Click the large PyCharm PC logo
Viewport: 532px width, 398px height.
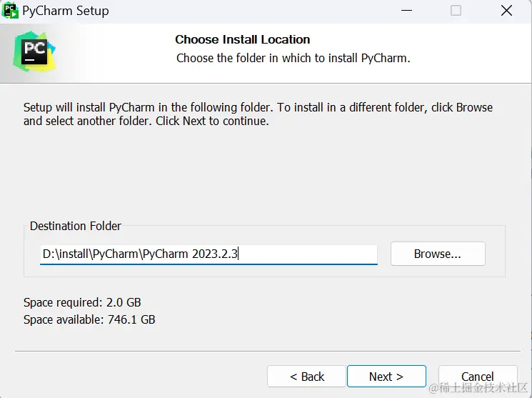34,51
